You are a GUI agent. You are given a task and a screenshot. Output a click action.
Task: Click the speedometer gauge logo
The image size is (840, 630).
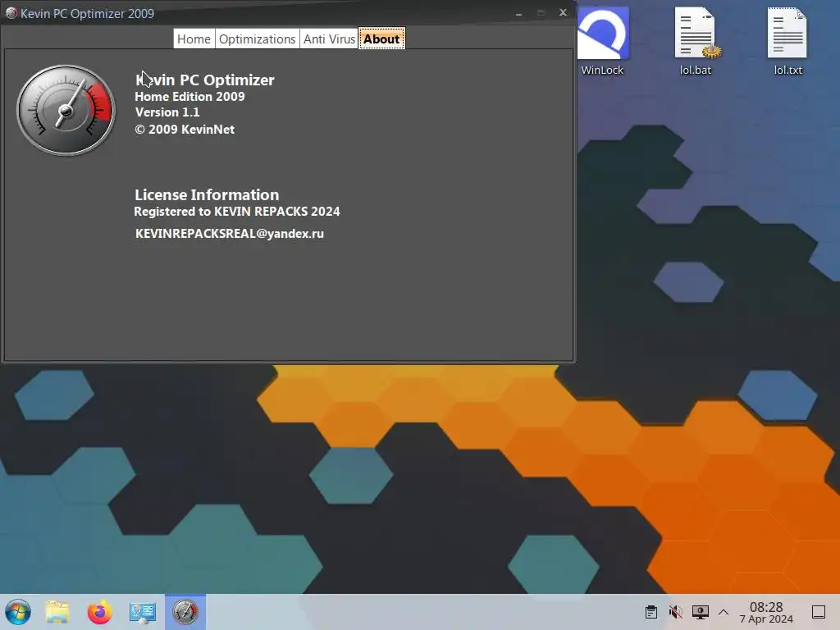[66, 111]
